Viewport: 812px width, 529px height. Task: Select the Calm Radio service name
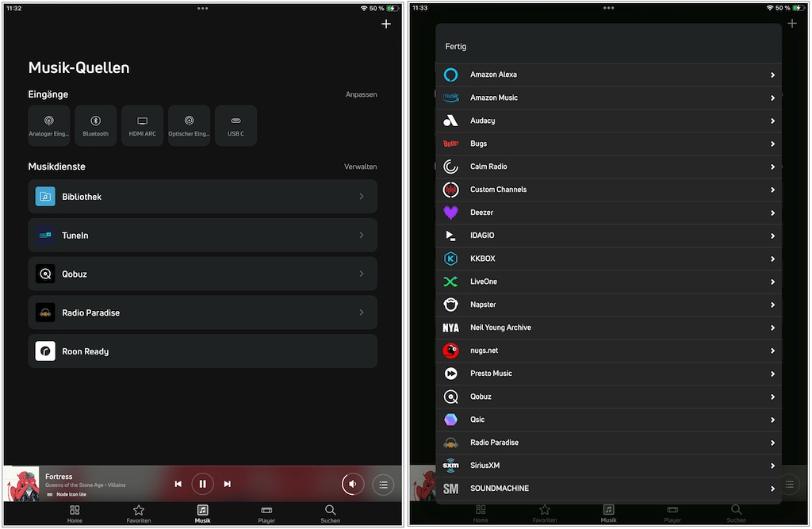tap(488, 167)
